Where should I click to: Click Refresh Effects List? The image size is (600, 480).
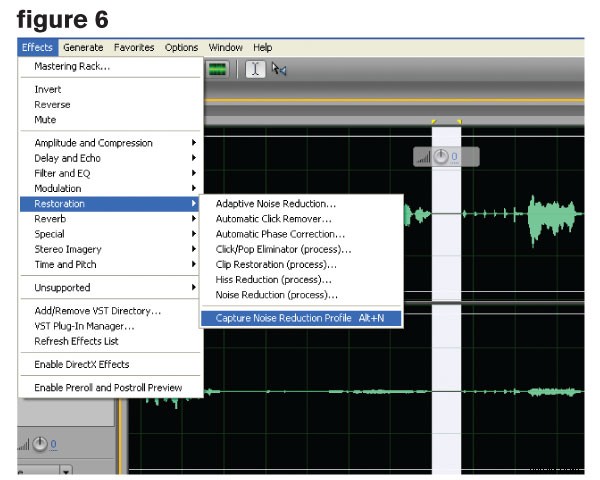pos(110,341)
